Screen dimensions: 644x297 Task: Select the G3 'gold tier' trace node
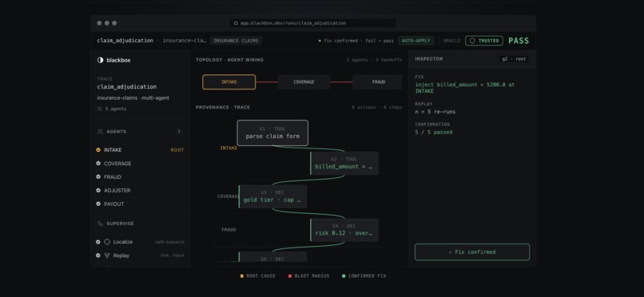tap(272, 196)
